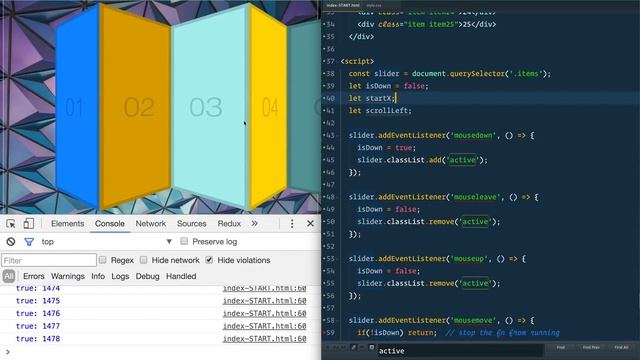
Task: Click console log entry 'true: 1475'
Action: [x=38, y=301]
